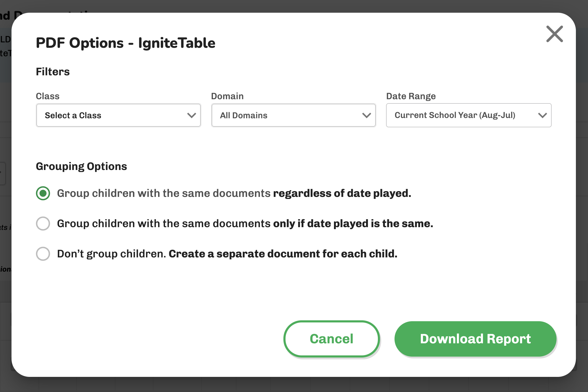Click the Filters heading
The image size is (588, 392).
53,72
